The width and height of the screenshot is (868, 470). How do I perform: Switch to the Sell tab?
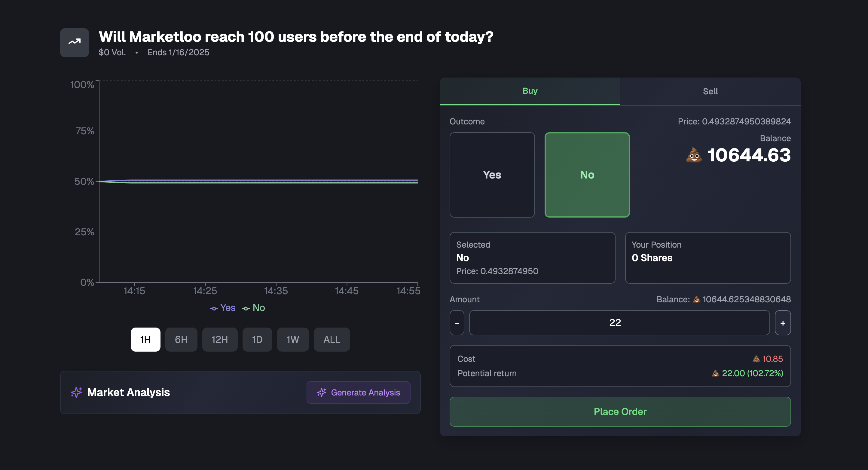(x=710, y=91)
